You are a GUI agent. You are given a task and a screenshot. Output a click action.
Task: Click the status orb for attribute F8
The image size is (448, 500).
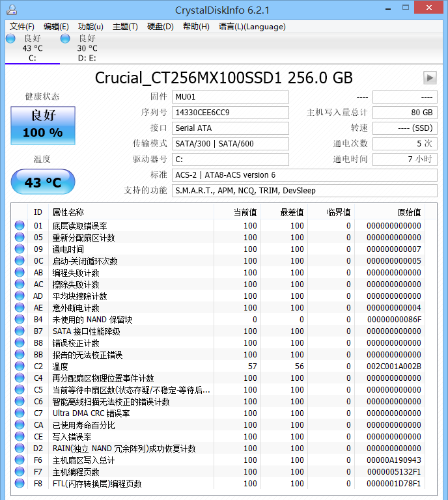pos(20,483)
